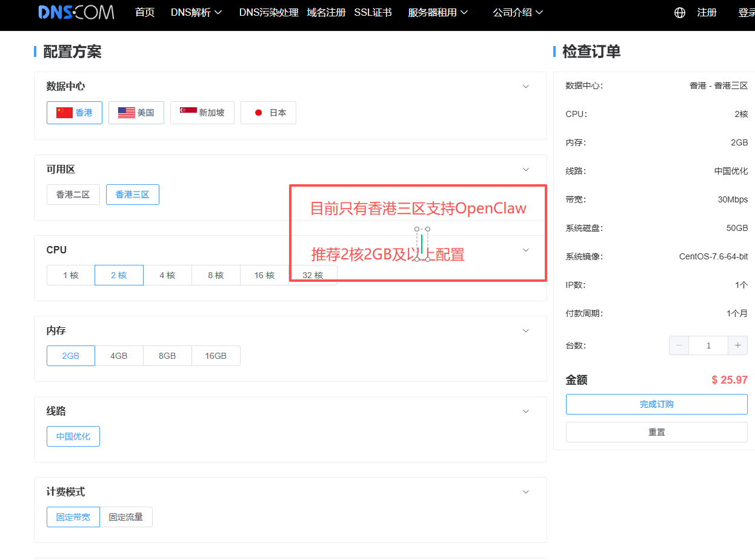755x560 pixels.
Task: Select the United States flag data center
Action: coord(136,113)
